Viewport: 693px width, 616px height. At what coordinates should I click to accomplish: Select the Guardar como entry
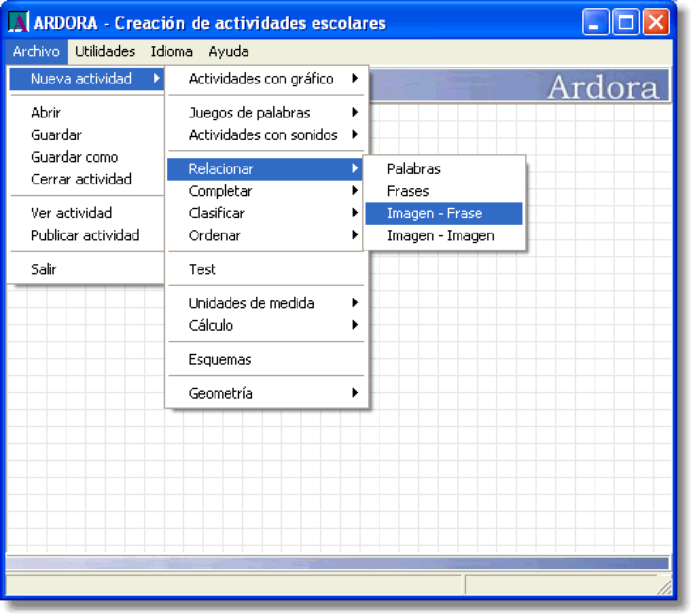coord(87,157)
